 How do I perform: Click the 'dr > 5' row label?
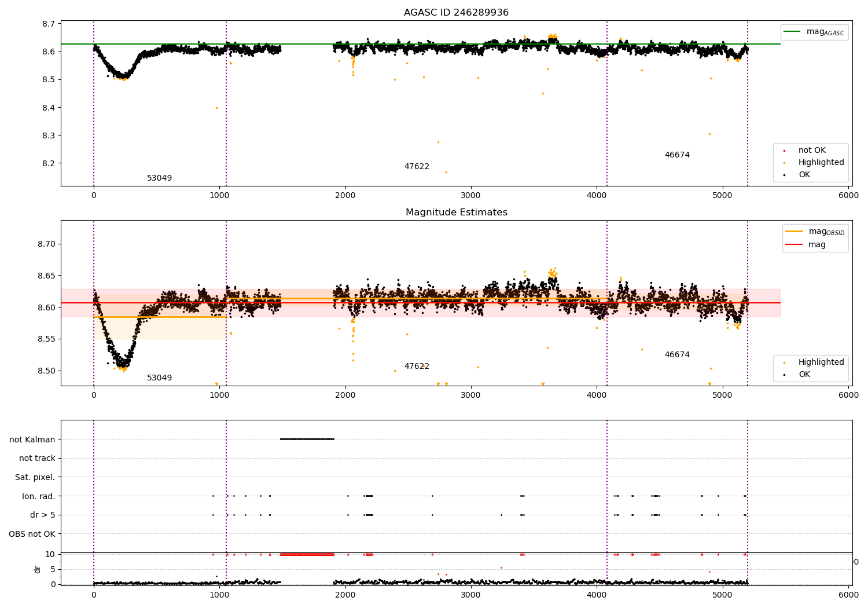pos(43,515)
